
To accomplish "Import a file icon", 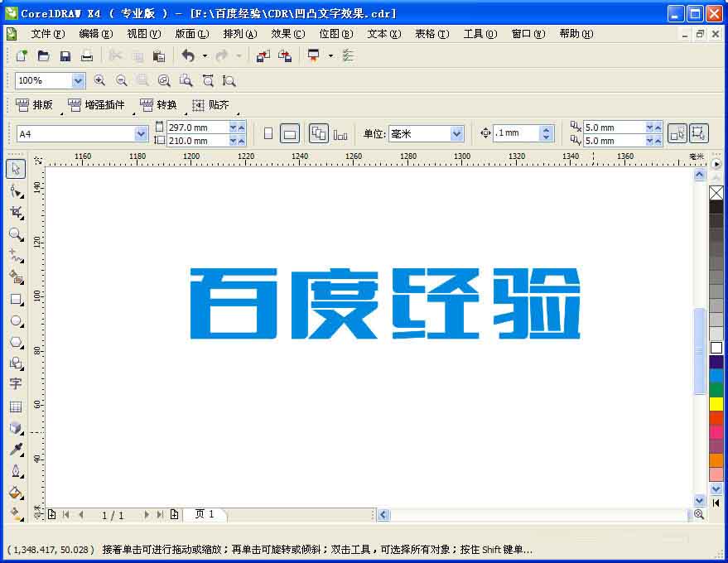I will 263,56.
